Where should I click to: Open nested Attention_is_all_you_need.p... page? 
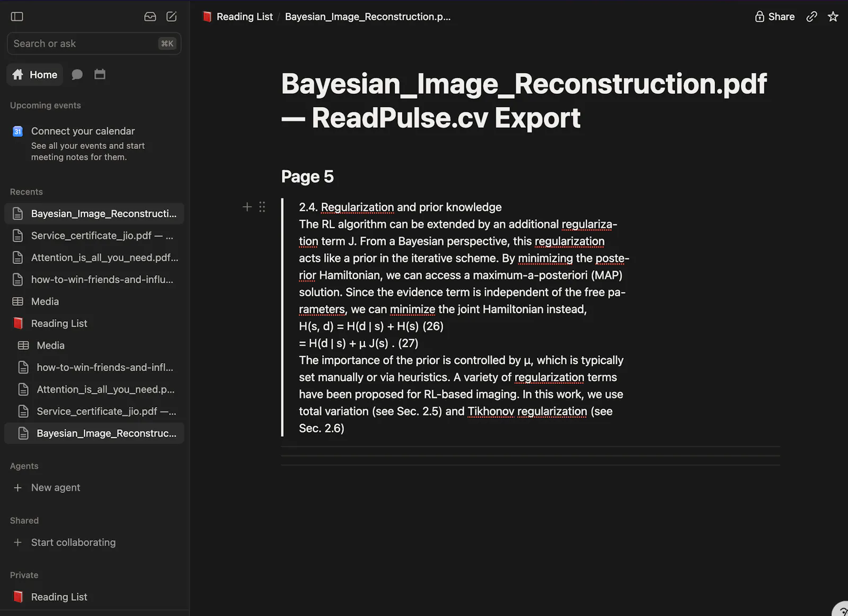point(94,390)
